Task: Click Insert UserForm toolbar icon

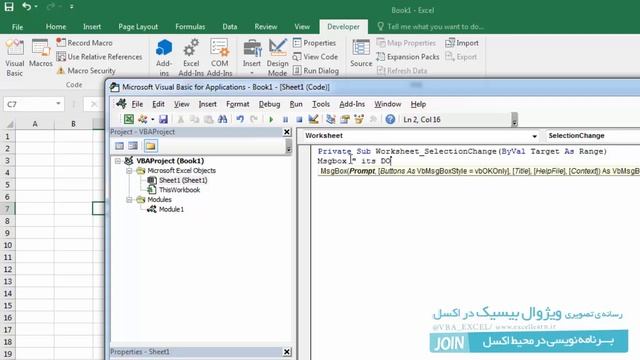Action: click(142, 119)
